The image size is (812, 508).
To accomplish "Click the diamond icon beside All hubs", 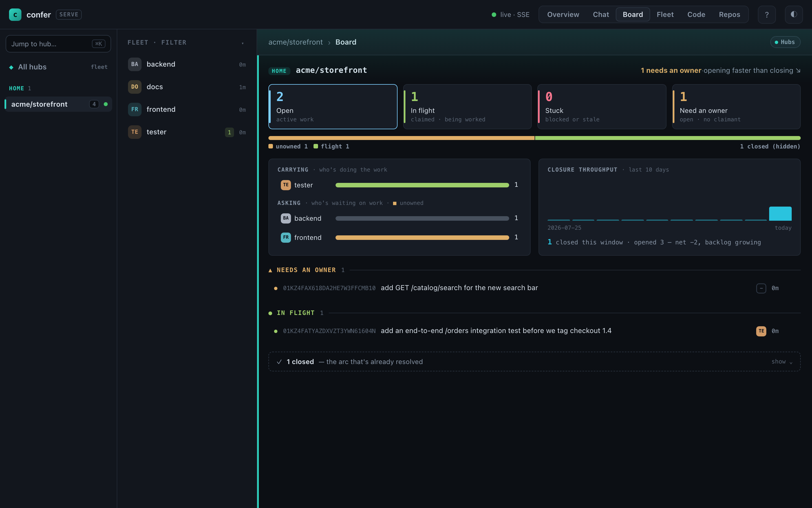I will (11, 67).
